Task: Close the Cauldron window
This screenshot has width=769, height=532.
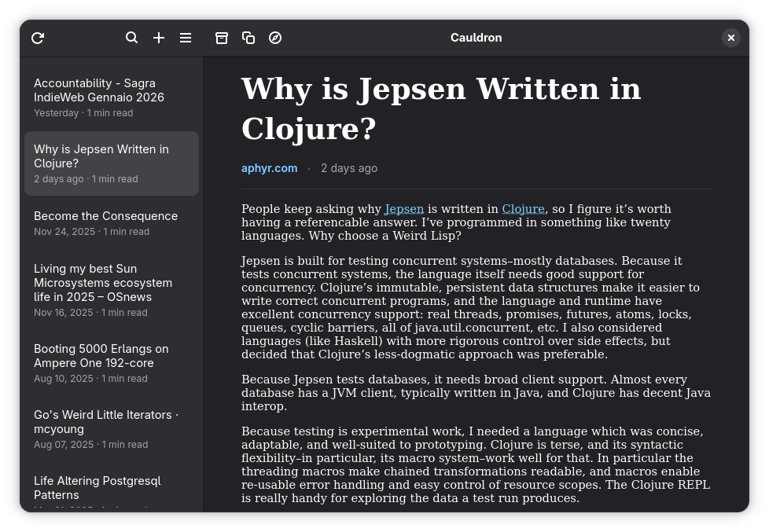Action: tap(730, 38)
